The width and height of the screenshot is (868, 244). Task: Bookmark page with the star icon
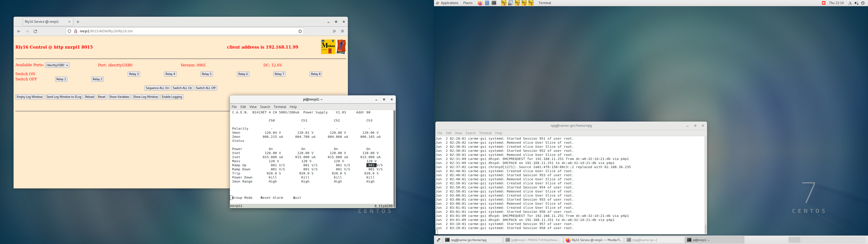tap(300, 31)
